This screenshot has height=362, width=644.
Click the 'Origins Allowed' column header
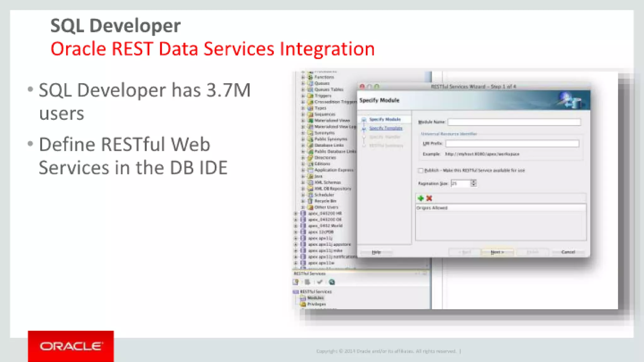pos(501,208)
